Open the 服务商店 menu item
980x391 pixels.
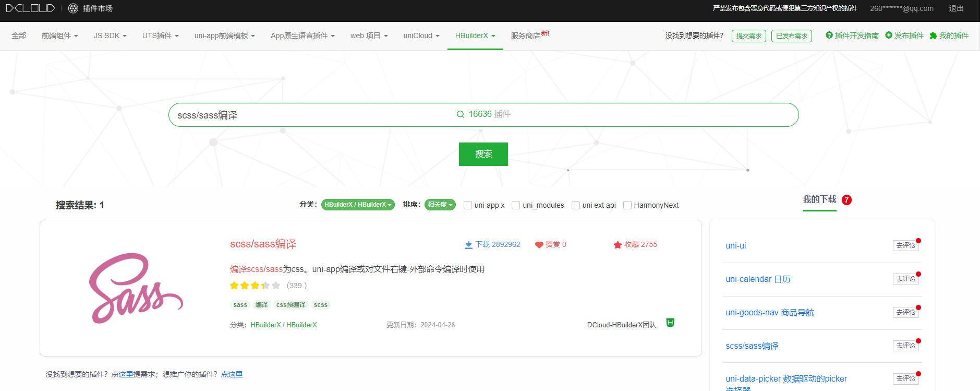coord(526,35)
